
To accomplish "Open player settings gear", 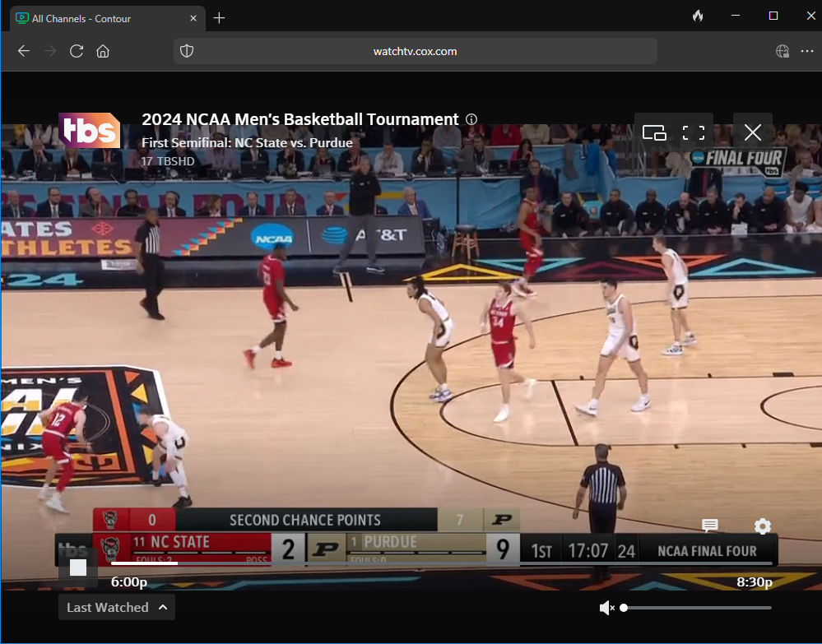I will [762, 526].
